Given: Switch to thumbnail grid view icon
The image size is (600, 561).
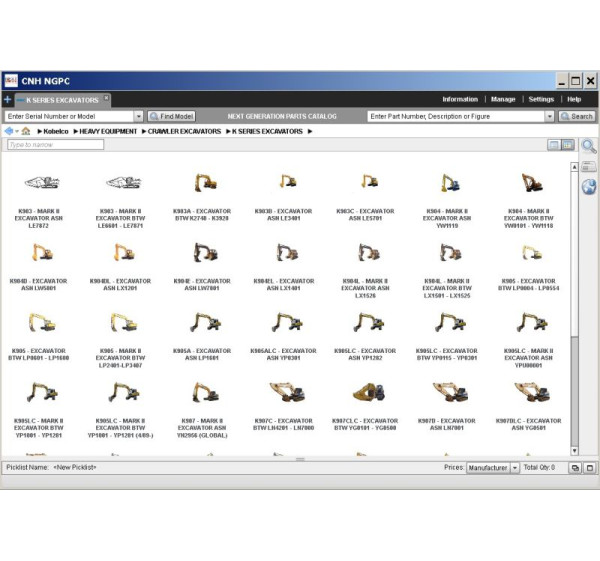Looking at the screenshot, I should tap(567, 145).
